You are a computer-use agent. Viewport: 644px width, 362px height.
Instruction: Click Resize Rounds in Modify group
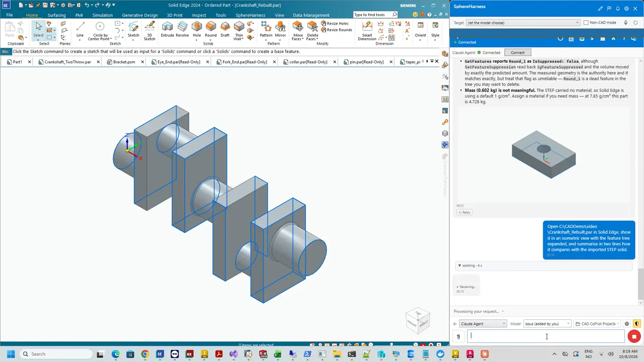(x=336, y=30)
